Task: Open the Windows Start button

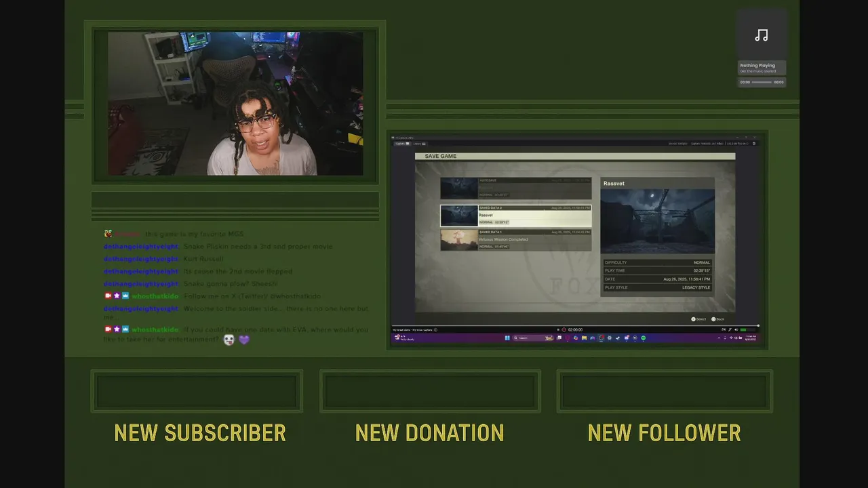Action: tap(507, 338)
